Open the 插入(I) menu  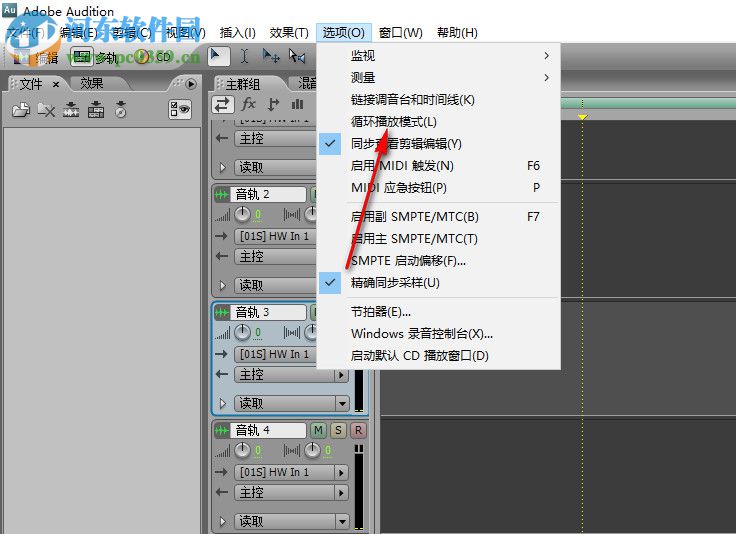(238, 32)
